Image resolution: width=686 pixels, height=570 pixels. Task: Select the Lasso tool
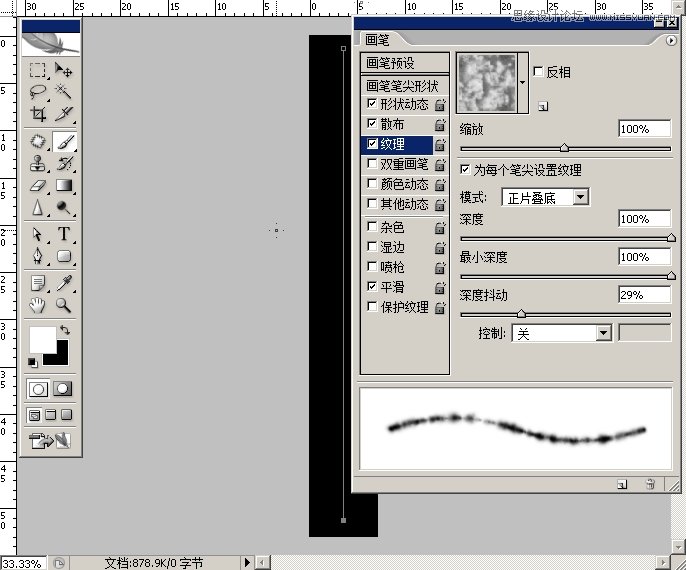click(x=38, y=91)
